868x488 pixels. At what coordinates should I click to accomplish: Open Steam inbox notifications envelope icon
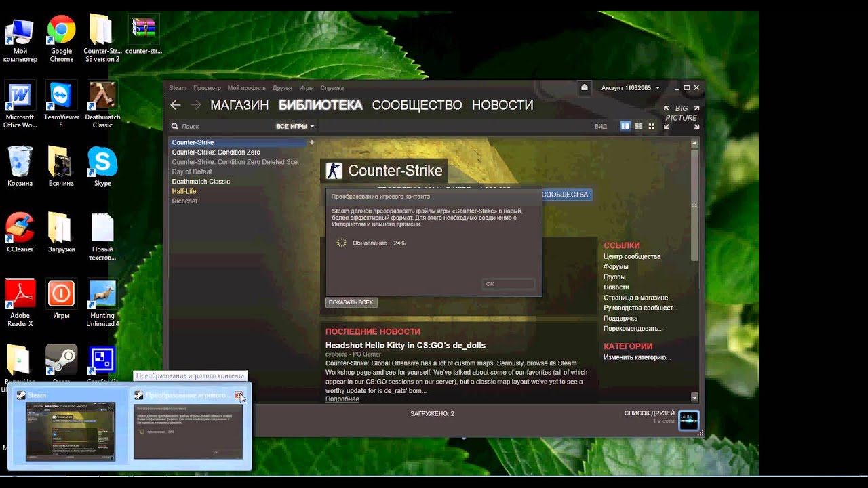coord(585,87)
